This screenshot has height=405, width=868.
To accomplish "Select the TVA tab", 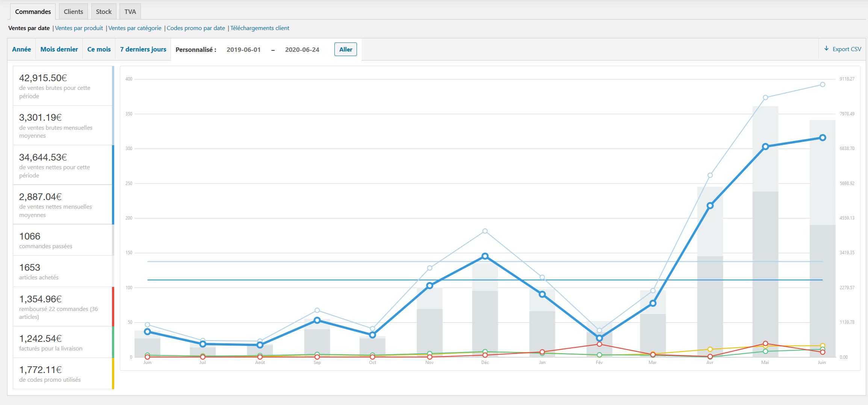I will (130, 12).
